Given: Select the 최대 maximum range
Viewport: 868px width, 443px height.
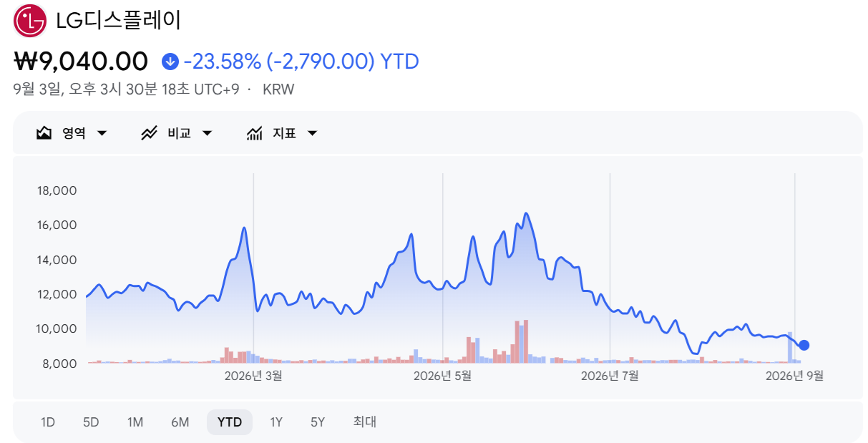Looking at the screenshot, I should click(365, 422).
